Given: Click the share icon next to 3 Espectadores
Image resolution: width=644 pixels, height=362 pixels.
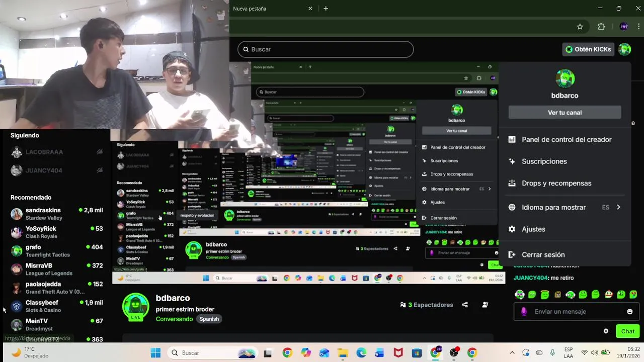Looking at the screenshot, I should click(x=465, y=305).
